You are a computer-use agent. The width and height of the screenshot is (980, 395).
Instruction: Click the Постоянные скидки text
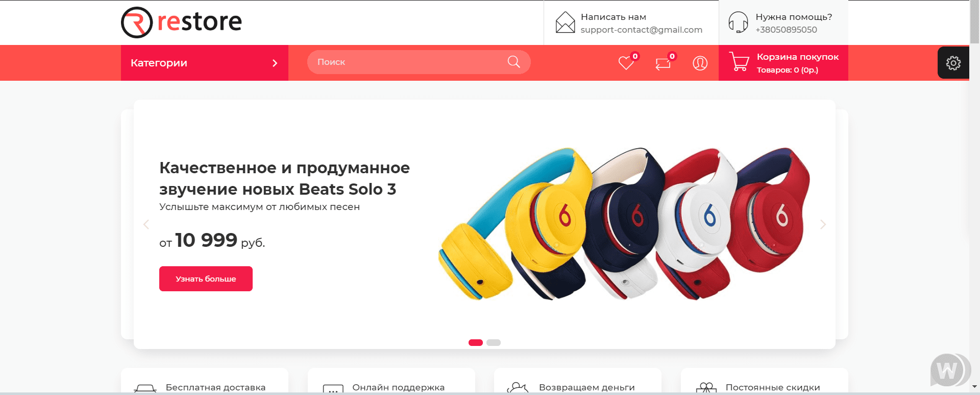(773, 387)
